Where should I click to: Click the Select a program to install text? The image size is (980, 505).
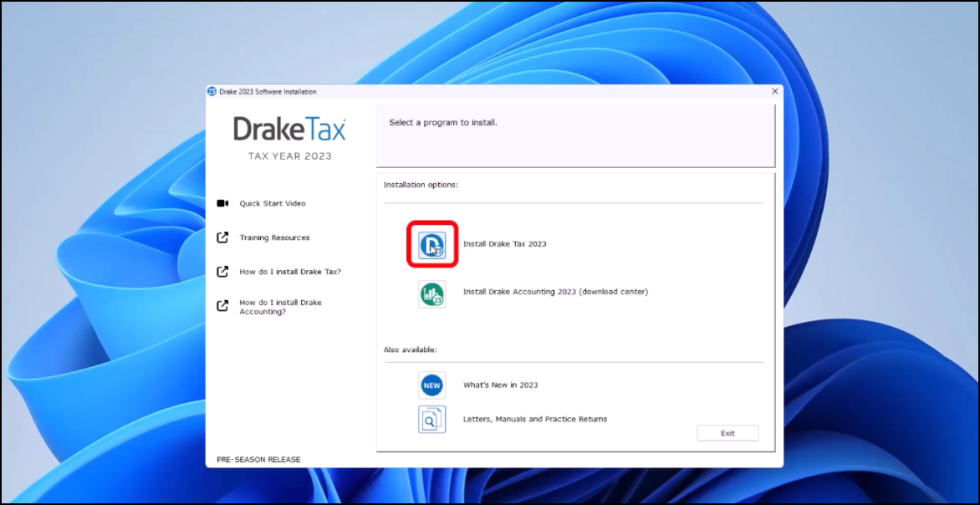click(x=443, y=123)
